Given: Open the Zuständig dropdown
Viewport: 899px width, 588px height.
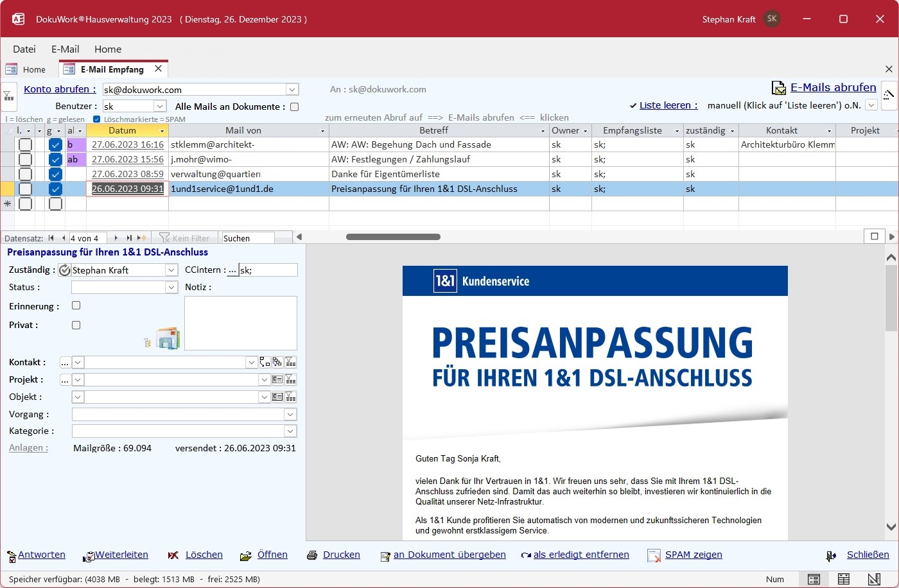Looking at the screenshot, I should pyautogui.click(x=171, y=270).
